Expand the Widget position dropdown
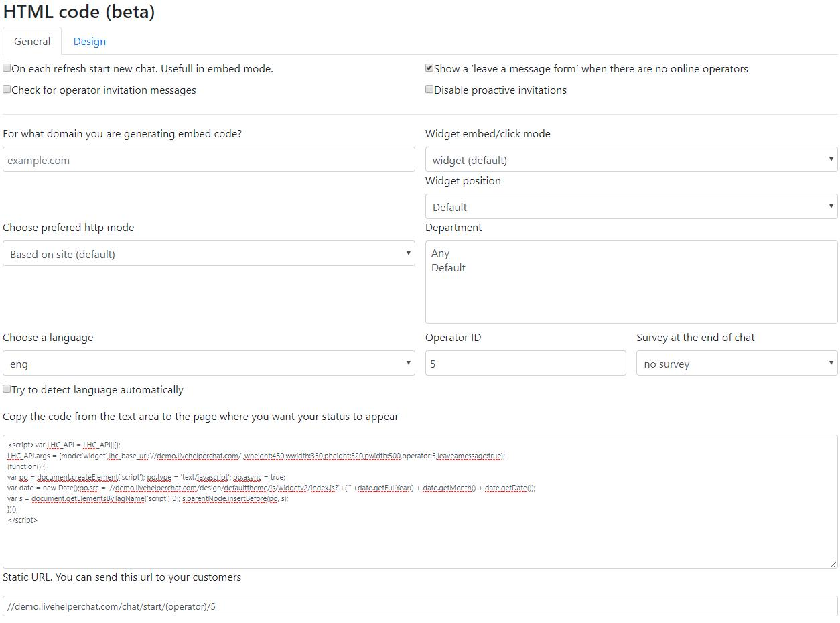The image size is (840, 623). pos(631,207)
